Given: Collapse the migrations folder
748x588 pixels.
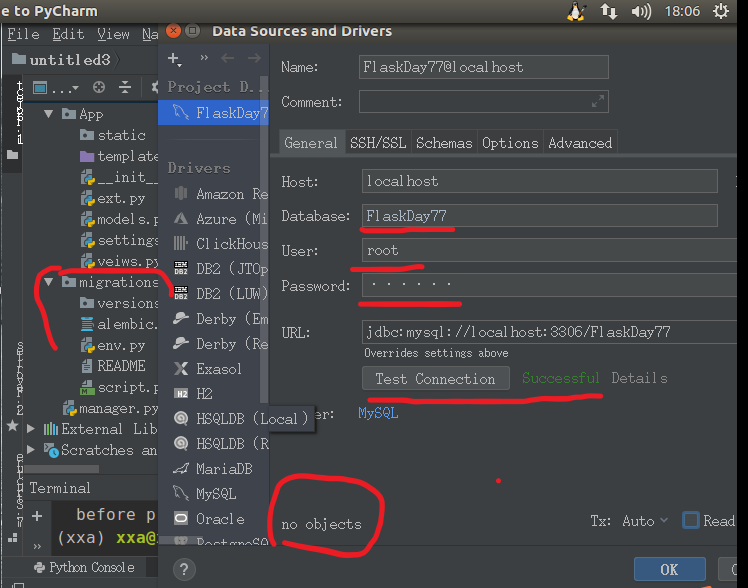Looking at the screenshot, I should pyautogui.click(x=49, y=282).
